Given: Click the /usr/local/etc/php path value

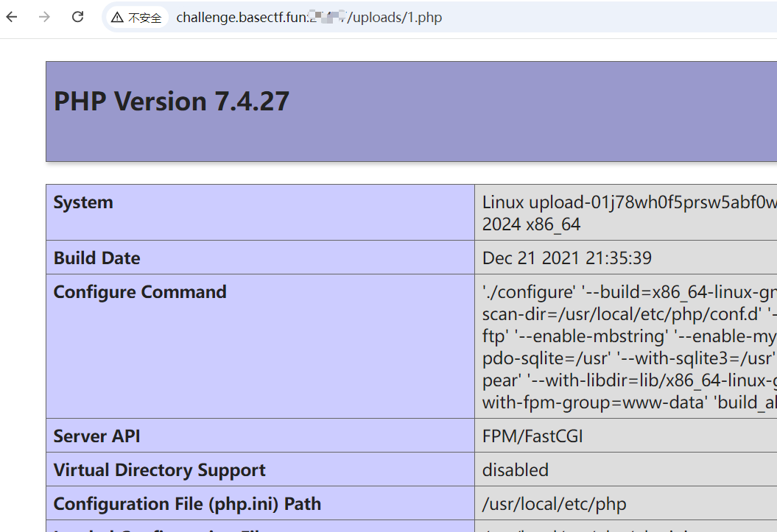Looking at the screenshot, I should 554,504.
